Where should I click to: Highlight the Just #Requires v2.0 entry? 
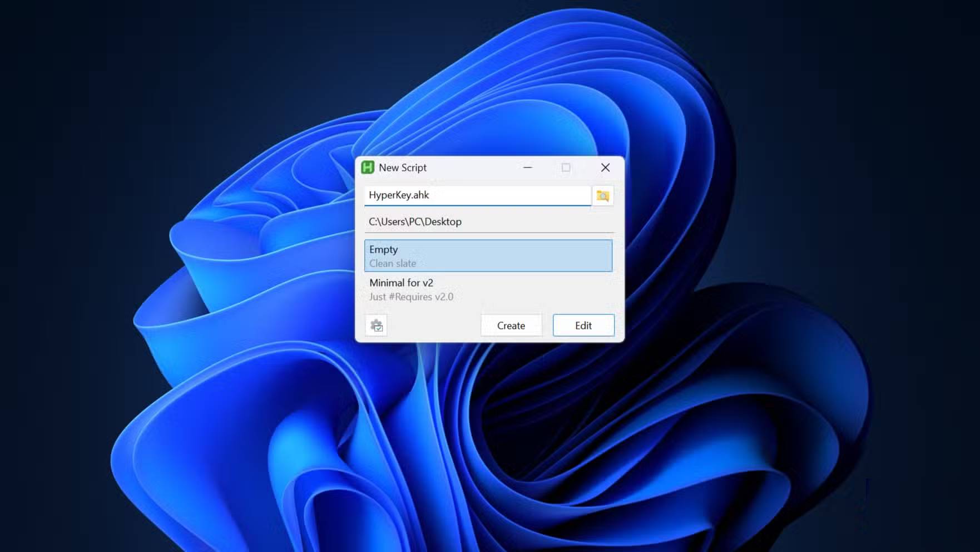[412, 297]
